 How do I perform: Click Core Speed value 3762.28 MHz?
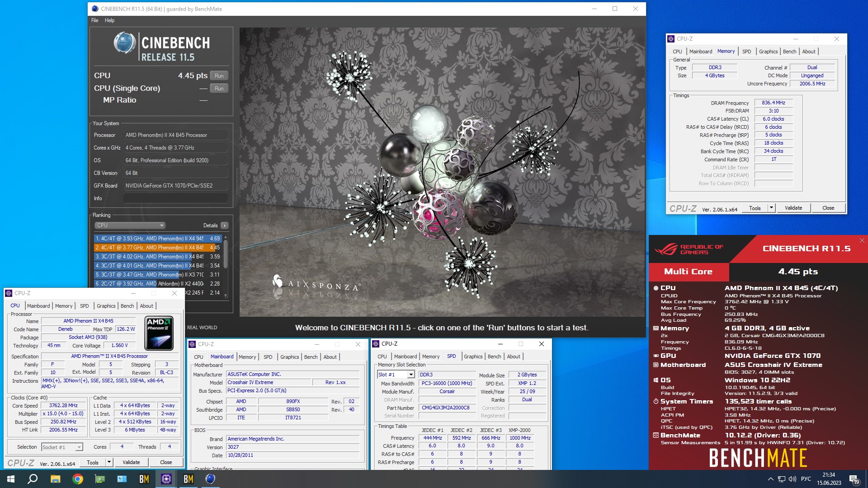pyautogui.click(x=63, y=406)
